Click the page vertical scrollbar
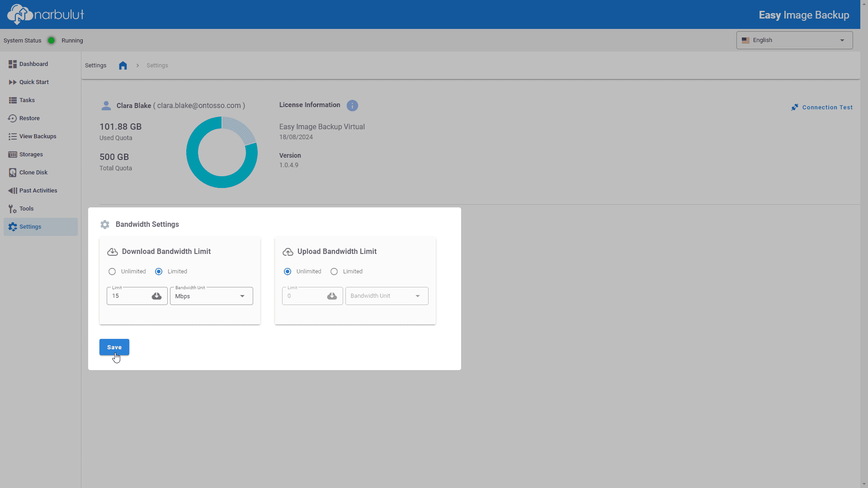The height and width of the screenshot is (488, 868). point(864,244)
